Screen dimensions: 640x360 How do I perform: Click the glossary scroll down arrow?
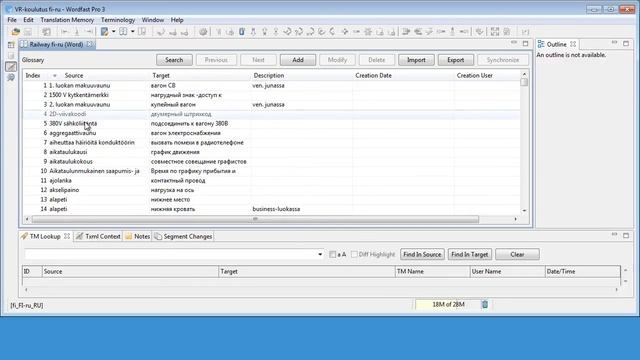coord(524,211)
